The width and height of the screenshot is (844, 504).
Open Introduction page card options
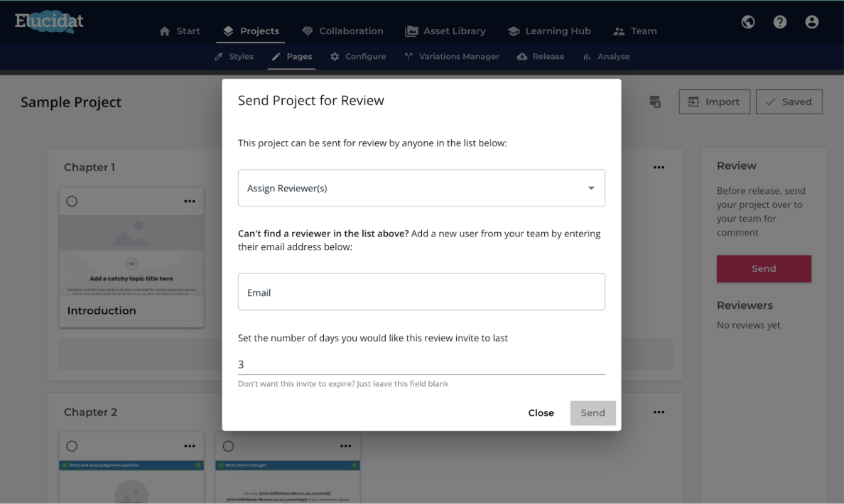(x=190, y=201)
